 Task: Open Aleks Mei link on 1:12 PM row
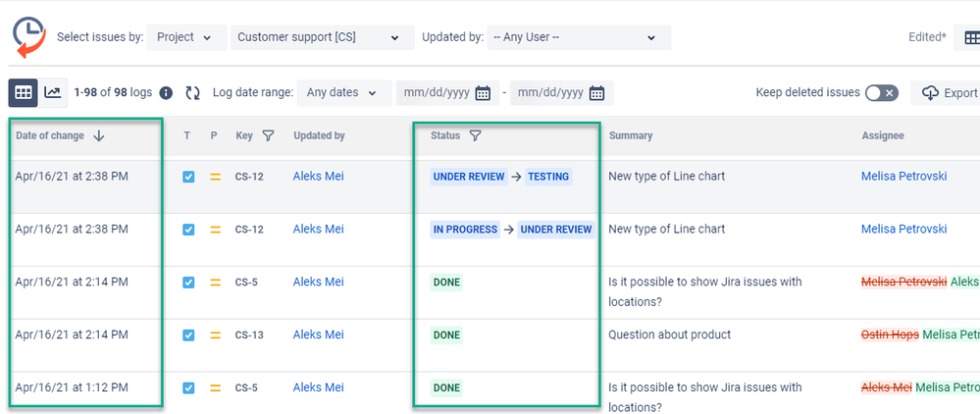[x=318, y=388]
